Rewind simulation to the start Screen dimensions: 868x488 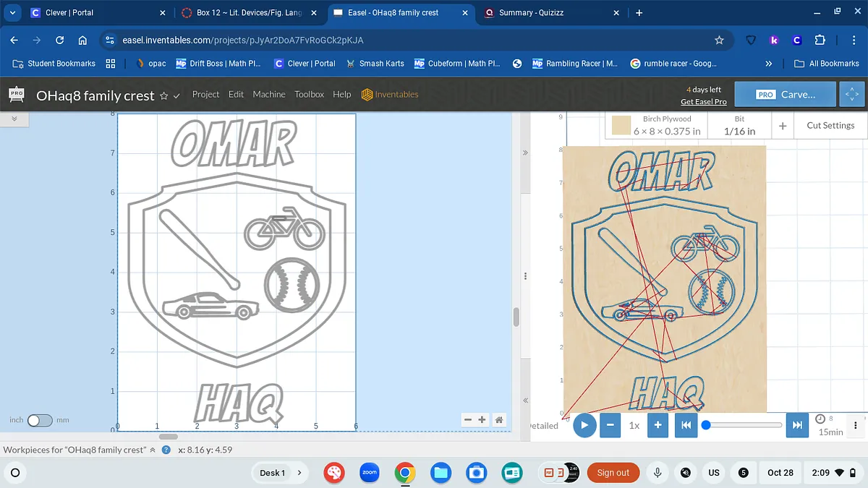click(686, 425)
